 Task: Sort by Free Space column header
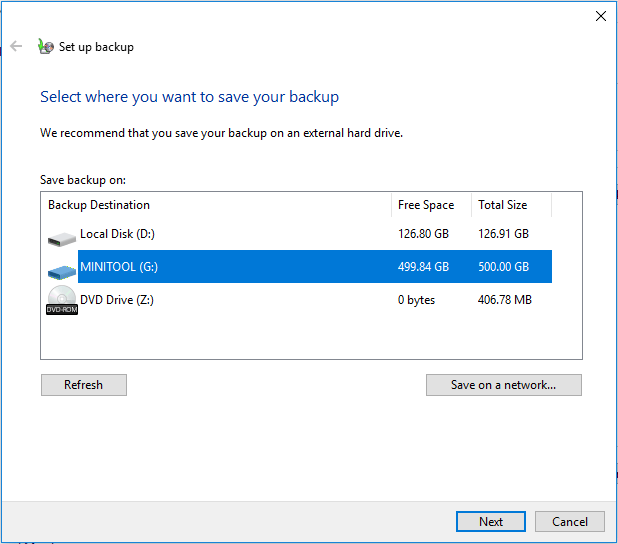pos(432,205)
